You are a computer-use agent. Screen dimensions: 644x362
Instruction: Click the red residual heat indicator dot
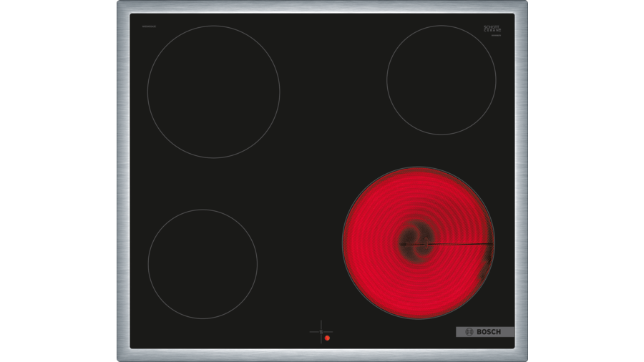(326, 338)
